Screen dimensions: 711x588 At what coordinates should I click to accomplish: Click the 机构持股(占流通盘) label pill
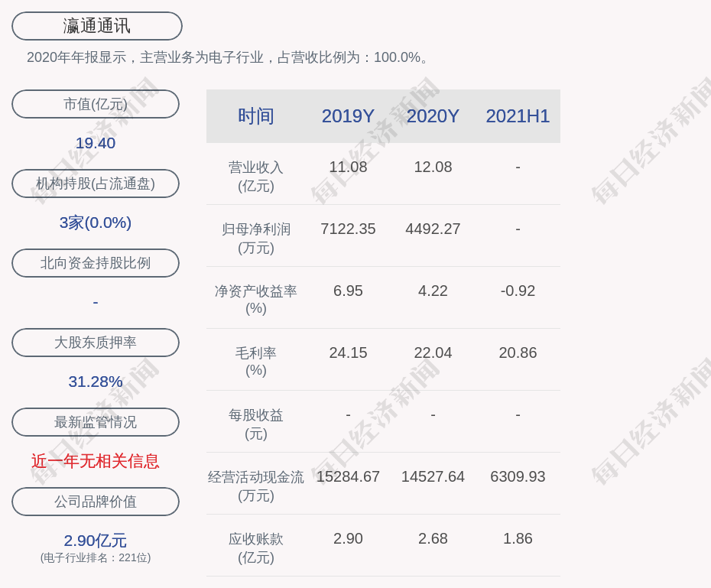point(96,184)
